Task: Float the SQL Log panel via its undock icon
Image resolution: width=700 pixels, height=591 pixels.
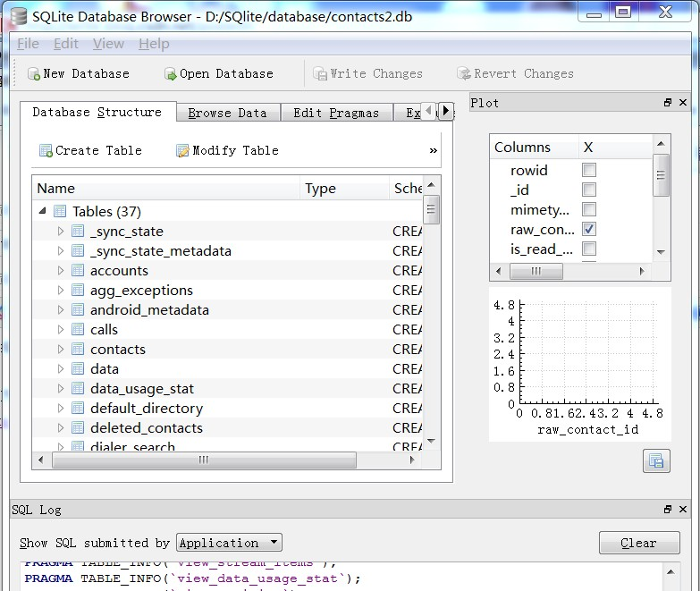Action: pos(668,510)
